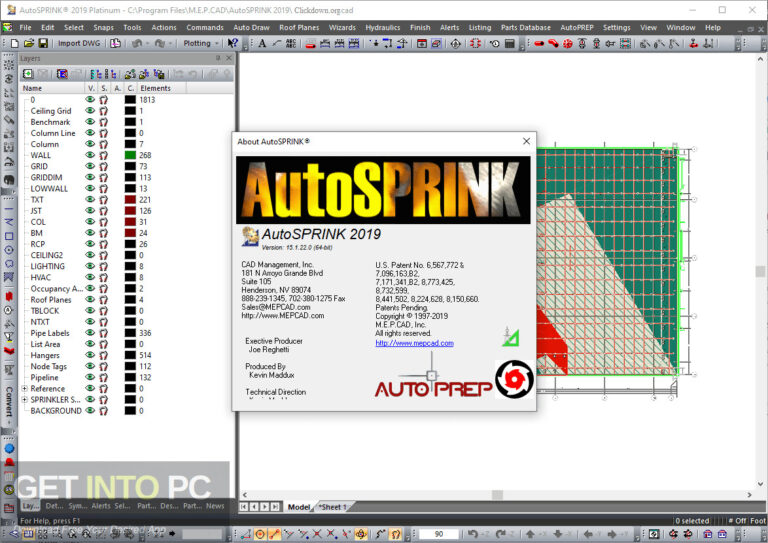Toggle visibility eye for BACKGROUND layer
The height and width of the screenshot is (543, 768).
pyautogui.click(x=90, y=410)
